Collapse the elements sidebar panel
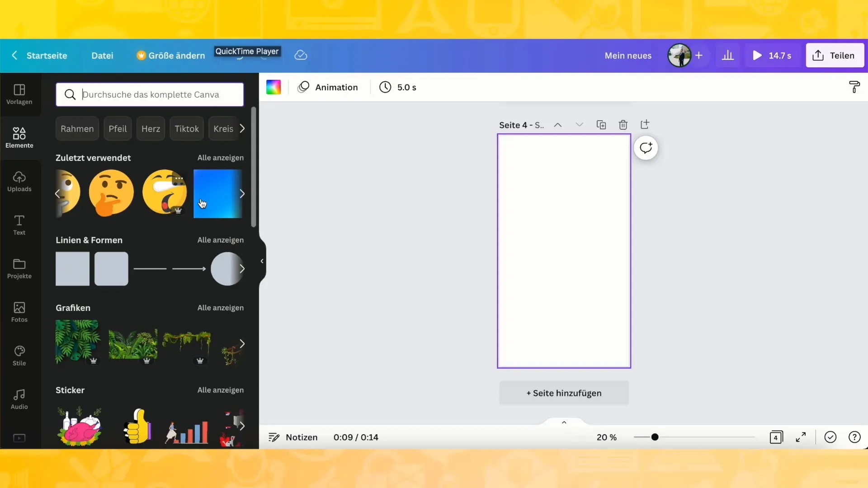 262,261
